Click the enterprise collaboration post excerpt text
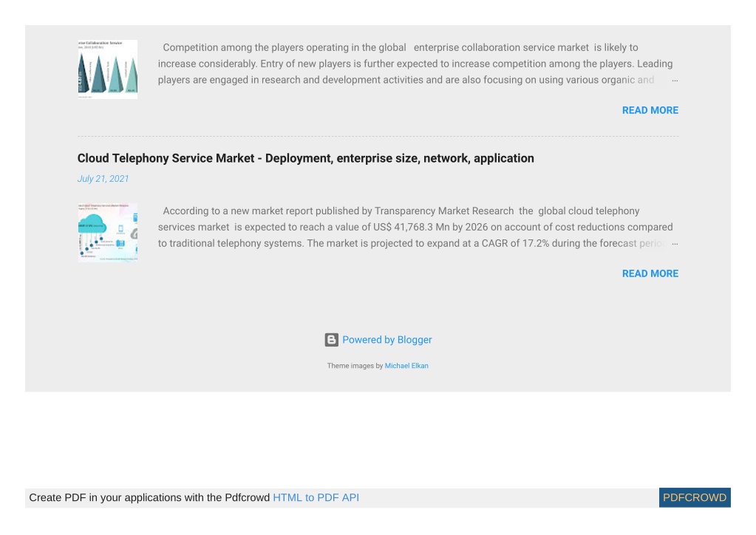This screenshot has height=535, width=756. (415, 64)
